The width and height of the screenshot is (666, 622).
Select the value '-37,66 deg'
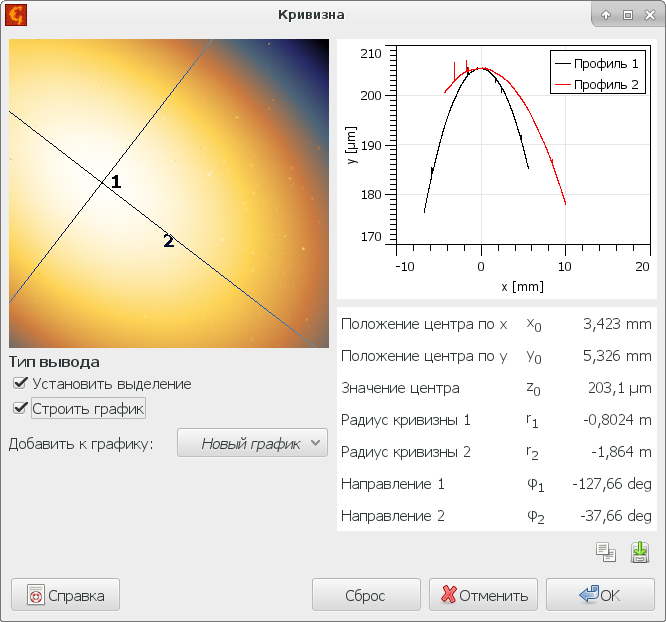tap(615, 516)
